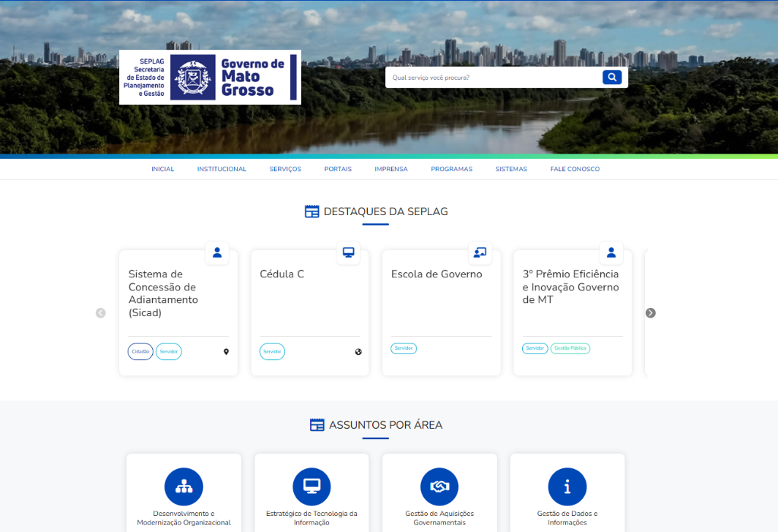The width and height of the screenshot is (778, 532).
Task: Select the Cidadão tag on Sicad card
Action: click(x=141, y=352)
